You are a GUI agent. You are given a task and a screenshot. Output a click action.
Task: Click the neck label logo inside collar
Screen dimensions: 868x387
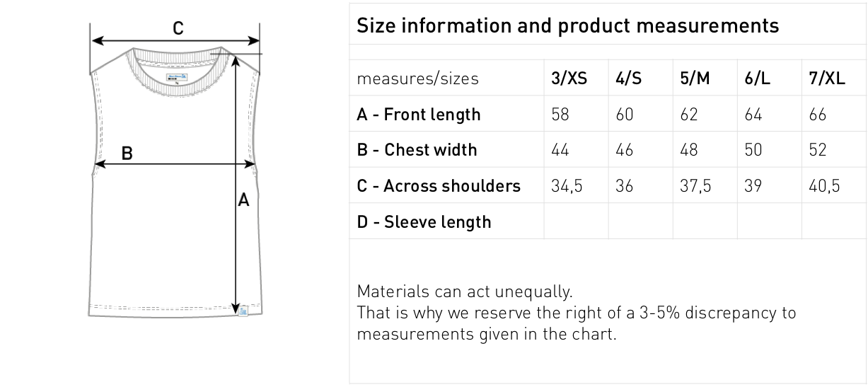click(x=175, y=76)
